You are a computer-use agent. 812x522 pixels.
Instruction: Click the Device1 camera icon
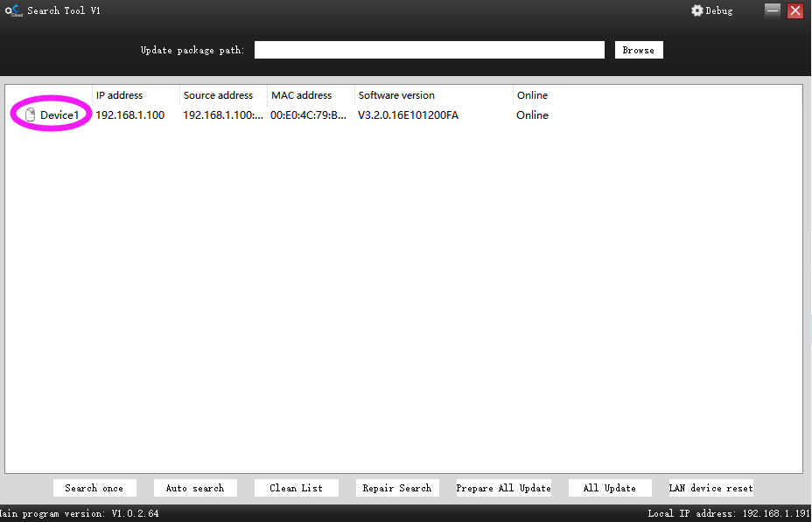30,115
